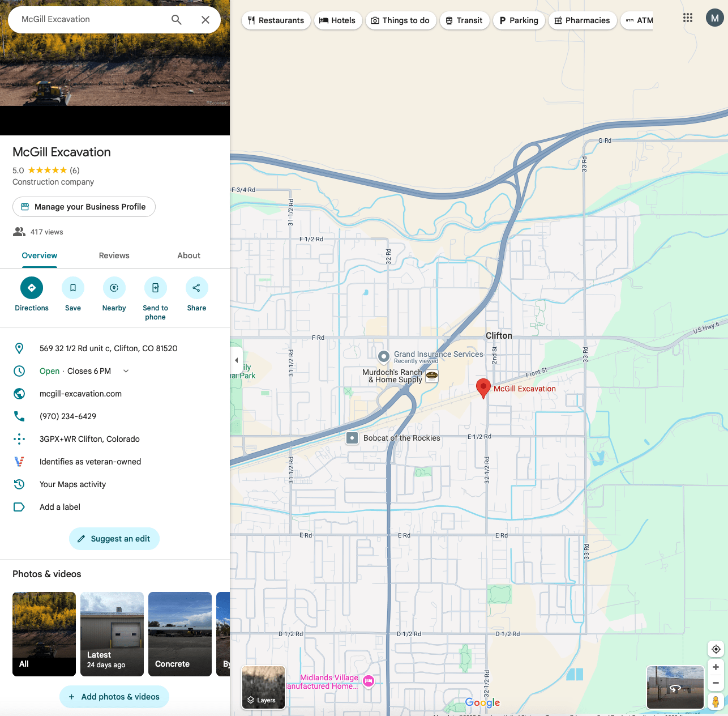Viewport: 728px width, 716px height.
Task: Click the search magnifier icon
Action: (177, 20)
